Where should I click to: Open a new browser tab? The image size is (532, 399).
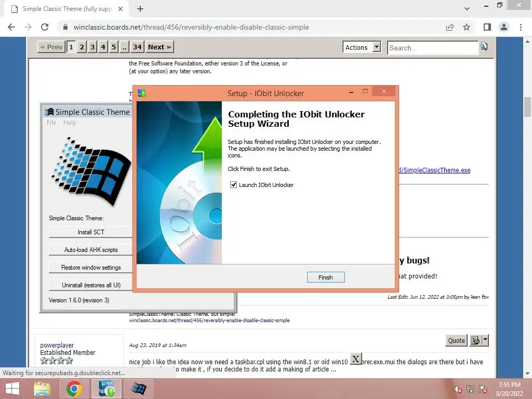tap(140, 9)
